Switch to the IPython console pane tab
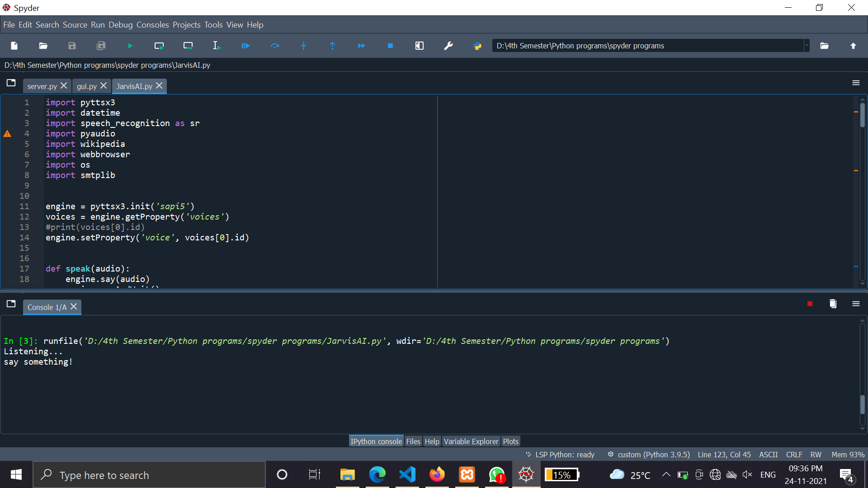This screenshot has height=488, width=868. pos(376,441)
